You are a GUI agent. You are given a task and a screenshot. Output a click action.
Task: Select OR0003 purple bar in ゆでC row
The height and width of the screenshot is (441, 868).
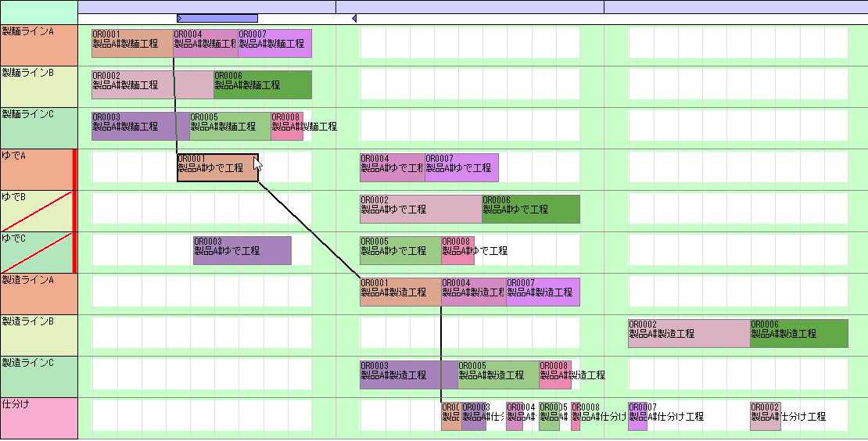click(242, 251)
